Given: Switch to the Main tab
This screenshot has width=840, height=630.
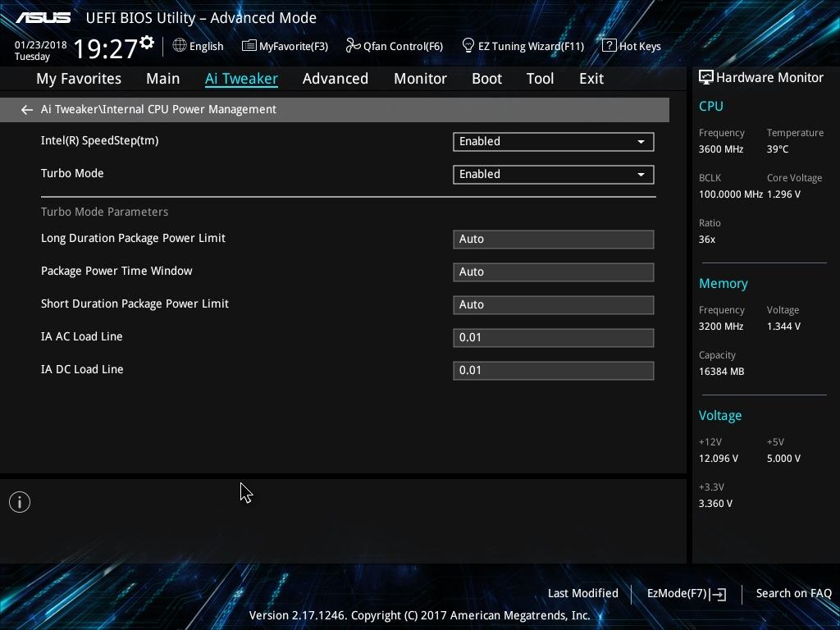Looking at the screenshot, I should pyautogui.click(x=163, y=79).
